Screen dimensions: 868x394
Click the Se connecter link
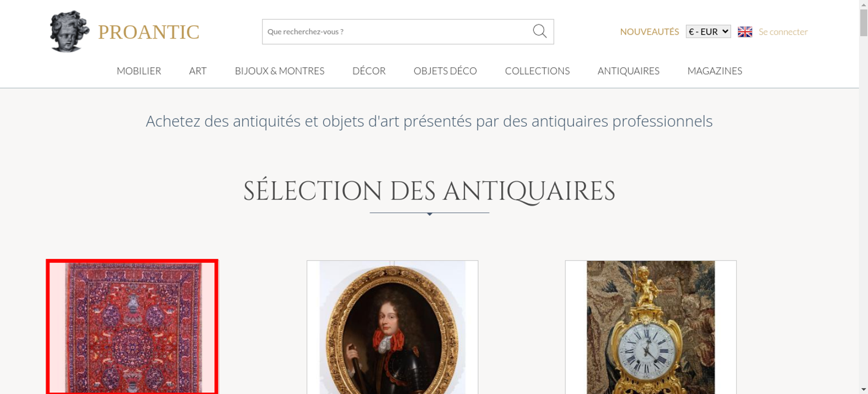(783, 32)
